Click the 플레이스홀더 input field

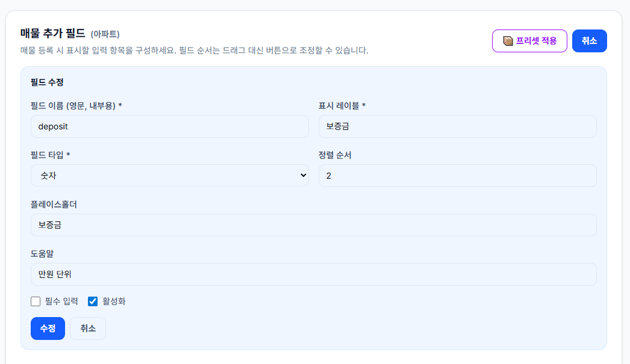click(x=313, y=224)
